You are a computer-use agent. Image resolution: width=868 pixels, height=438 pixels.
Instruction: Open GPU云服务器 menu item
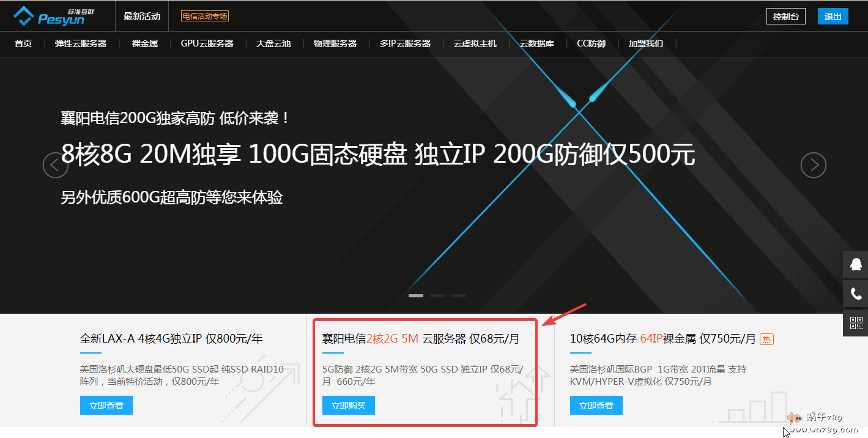click(207, 43)
